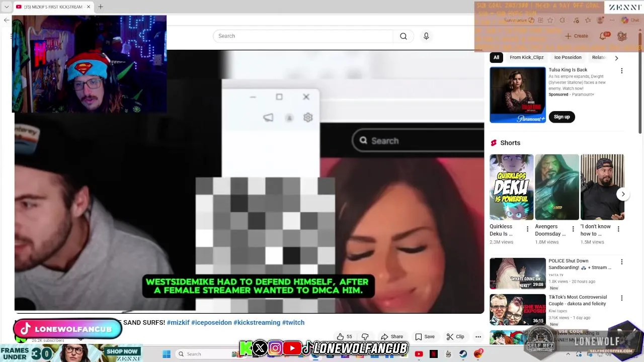
Task: Open the "I don't know how to" short thumbnail
Action: (x=602, y=187)
